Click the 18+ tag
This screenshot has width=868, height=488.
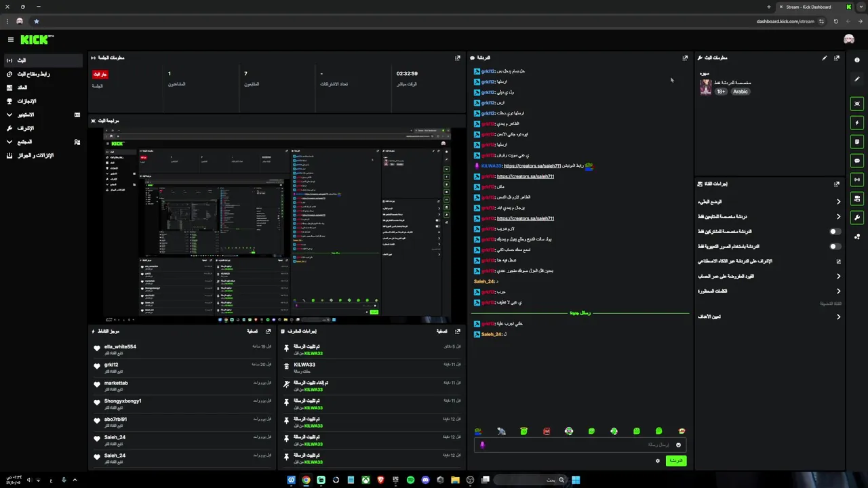pos(721,91)
